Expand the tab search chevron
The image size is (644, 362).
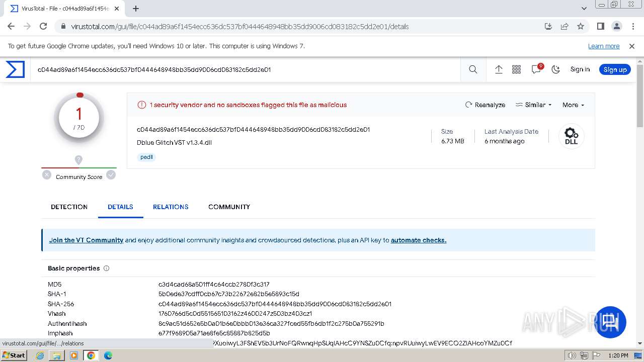pos(584,9)
